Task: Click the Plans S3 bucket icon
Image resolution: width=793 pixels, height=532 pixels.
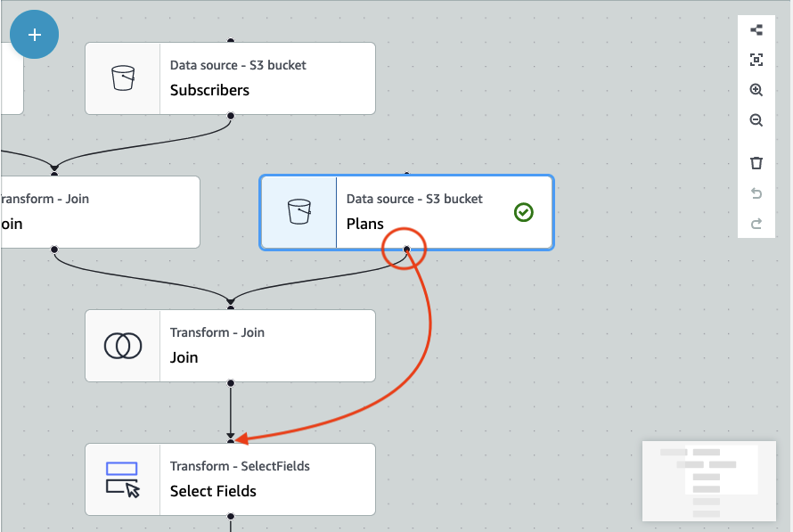Action: pos(298,212)
